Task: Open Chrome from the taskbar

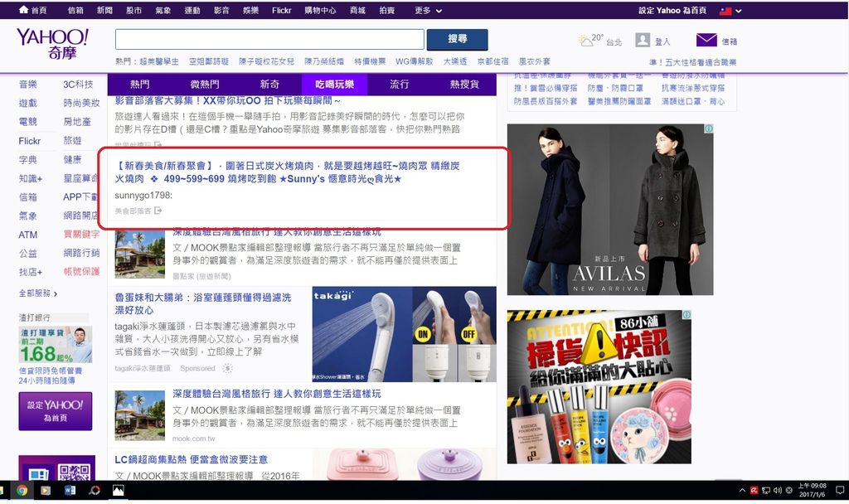Action: [22, 491]
